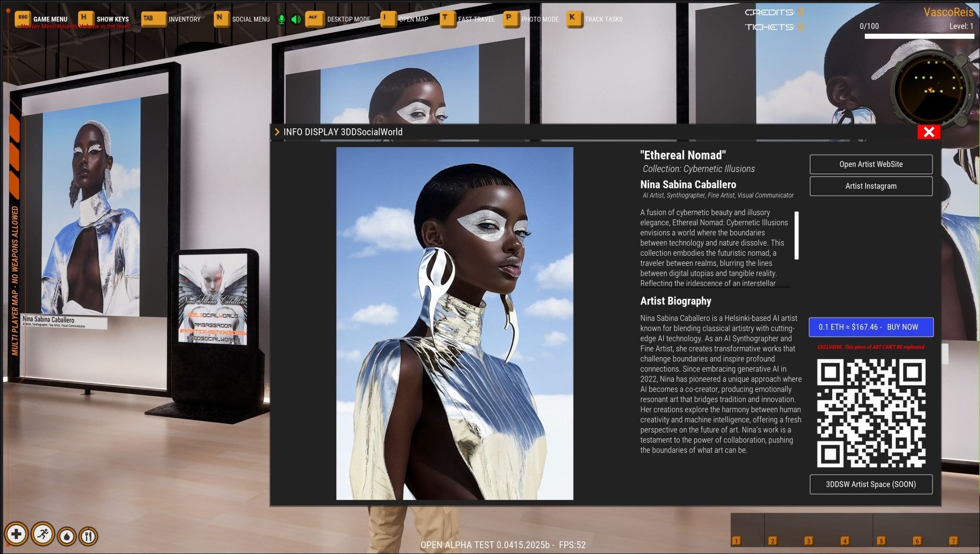This screenshot has height=554, width=980.
Task: Toggle Desktop Mode with ALT key icon
Action: tap(313, 19)
